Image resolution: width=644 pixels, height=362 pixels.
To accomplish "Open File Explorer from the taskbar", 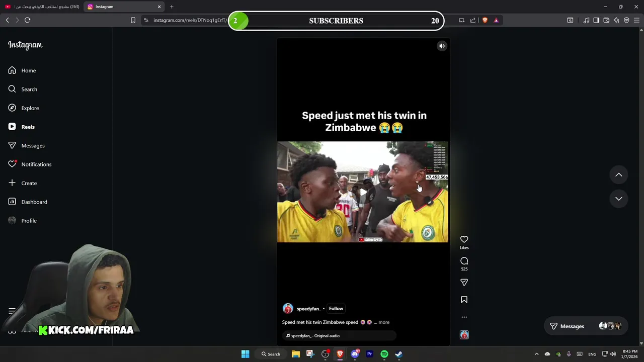I will pyautogui.click(x=296, y=354).
